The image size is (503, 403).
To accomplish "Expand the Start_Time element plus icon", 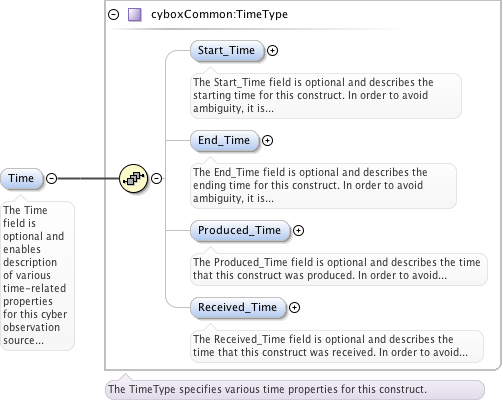I will 272,50.
